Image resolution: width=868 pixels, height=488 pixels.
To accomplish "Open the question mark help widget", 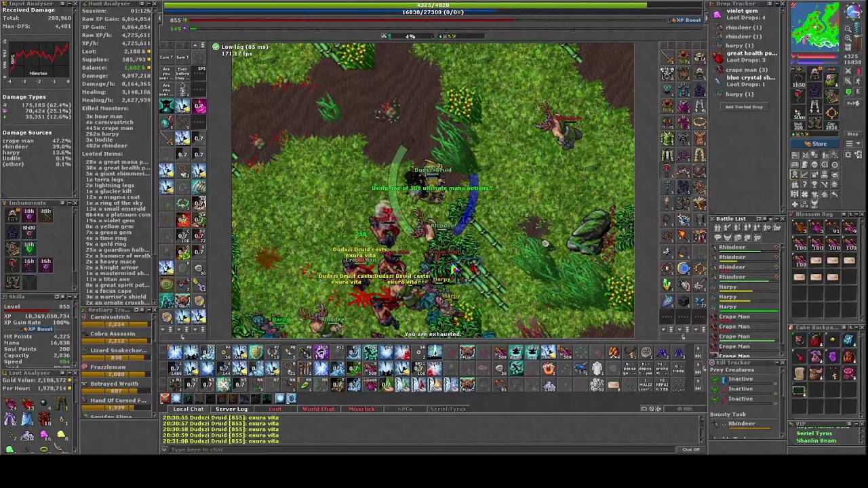I will point(805,184).
